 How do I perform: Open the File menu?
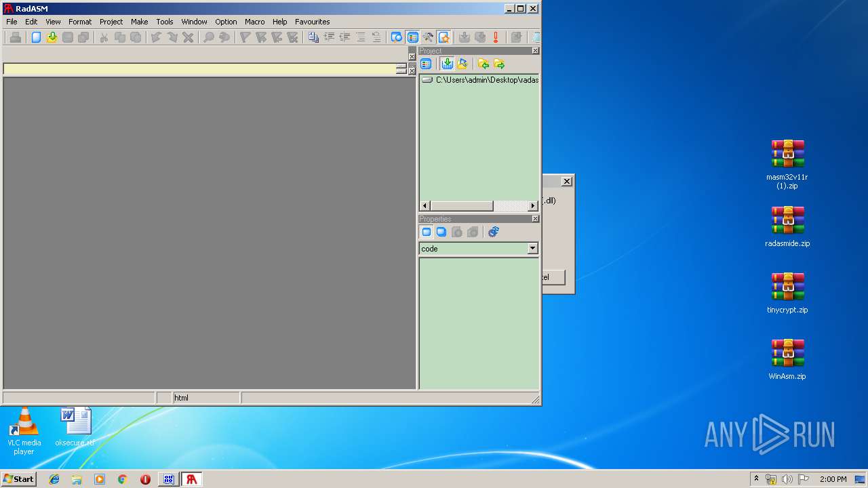click(12, 22)
